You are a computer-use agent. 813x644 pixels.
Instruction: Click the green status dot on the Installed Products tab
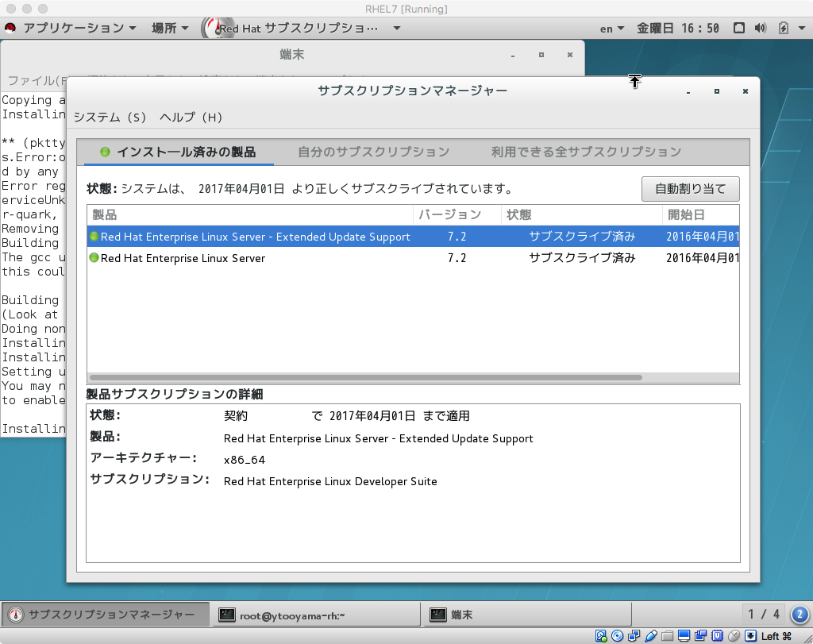106,152
